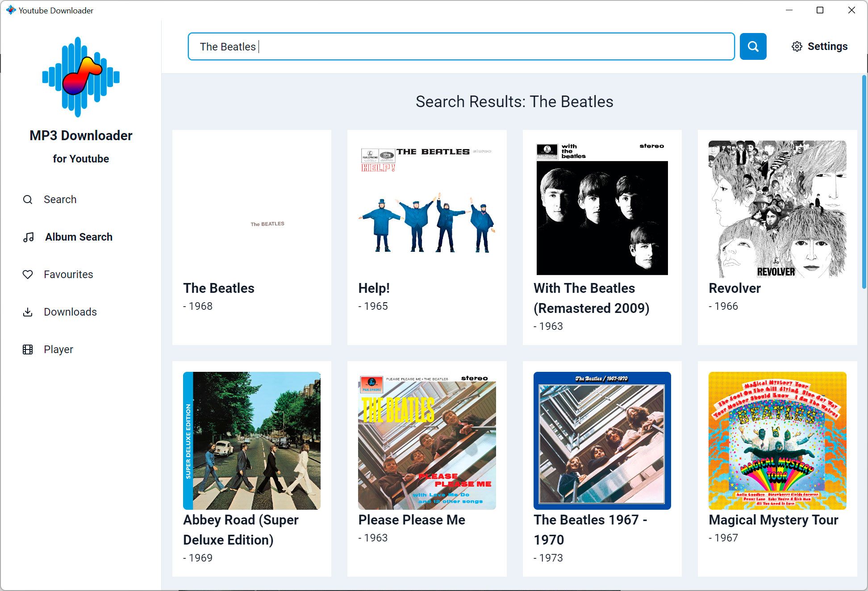The width and height of the screenshot is (868, 591).
Task: Click the Favourites heart icon
Action: tap(27, 275)
